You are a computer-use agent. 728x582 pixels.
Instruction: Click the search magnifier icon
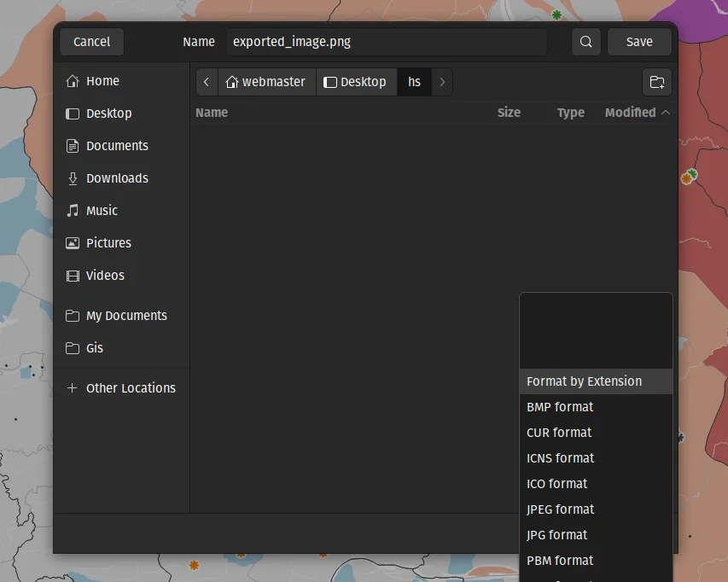[x=585, y=42]
